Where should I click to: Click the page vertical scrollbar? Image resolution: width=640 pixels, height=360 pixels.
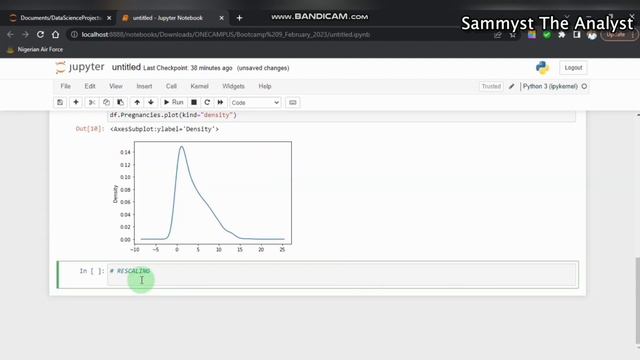point(637,301)
